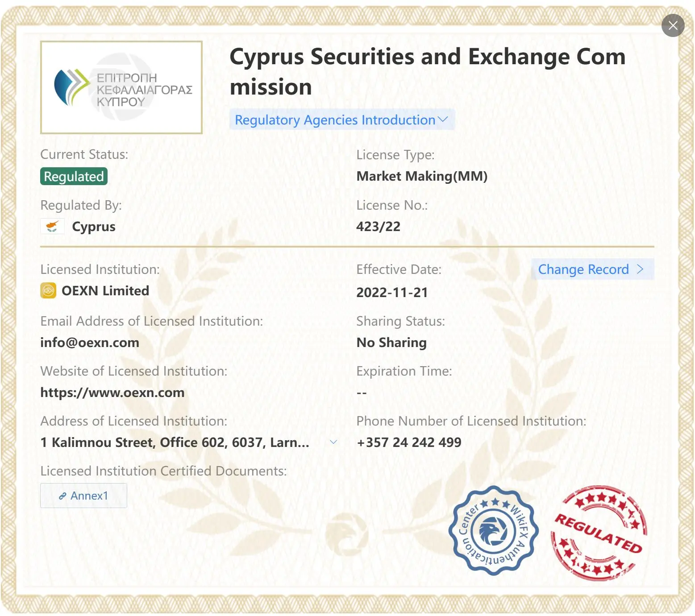Image resolution: width=695 pixels, height=616 pixels.
Task: Click the arrow icon beside Change Record
Action: pos(640,269)
